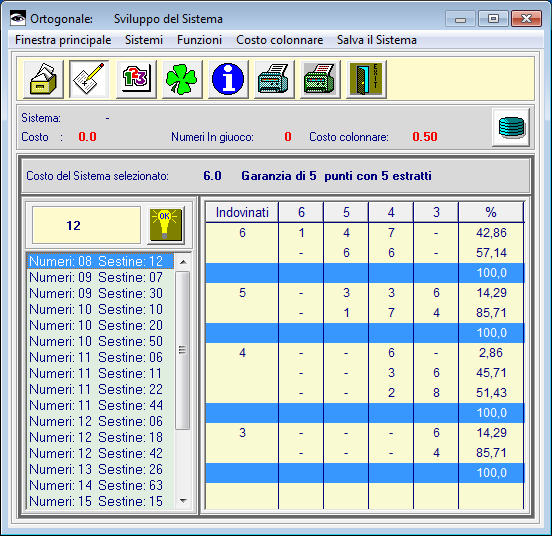The height and width of the screenshot is (536, 552).
Task: Click the exit door icon
Action: [x=366, y=79]
